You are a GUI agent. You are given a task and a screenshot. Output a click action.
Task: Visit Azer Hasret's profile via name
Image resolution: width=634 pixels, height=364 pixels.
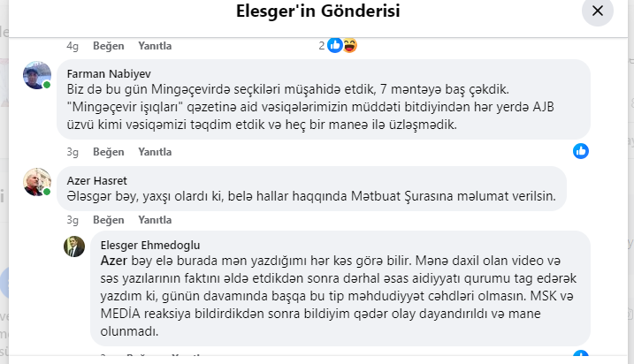[x=96, y=180]
